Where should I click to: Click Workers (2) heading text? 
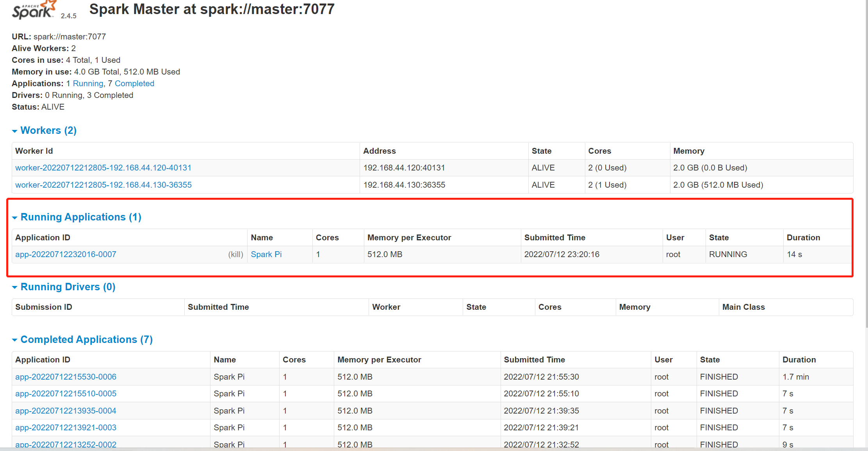click(x=48, y=130)
